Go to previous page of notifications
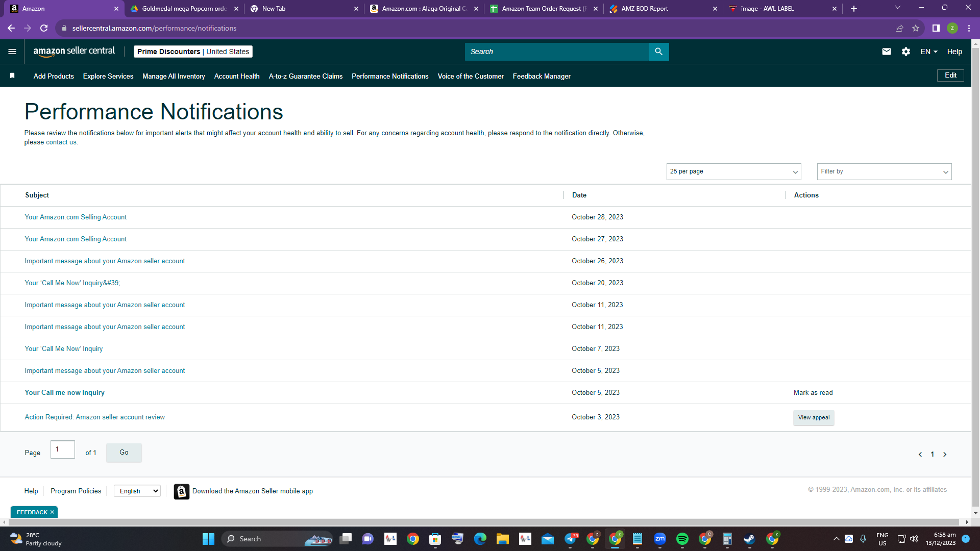 [920, 455]
